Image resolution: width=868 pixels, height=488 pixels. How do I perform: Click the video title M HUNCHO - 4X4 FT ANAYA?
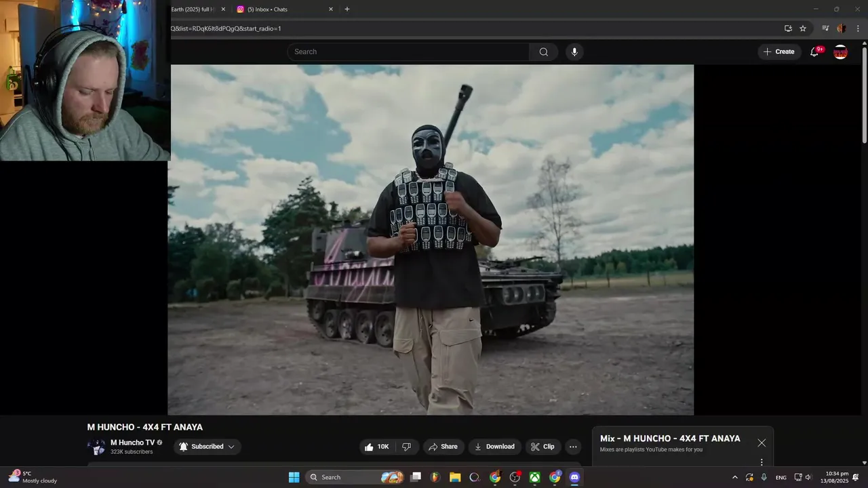coord(145,427)
